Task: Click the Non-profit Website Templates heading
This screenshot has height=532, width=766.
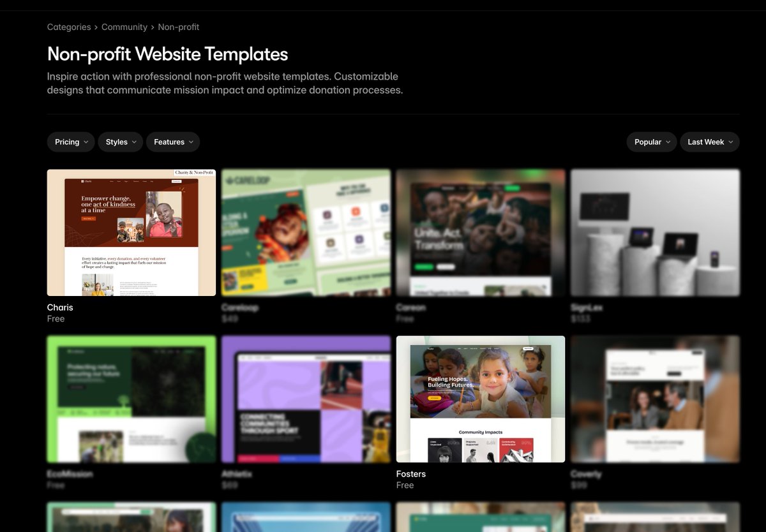Action: [x=168, y=54]
